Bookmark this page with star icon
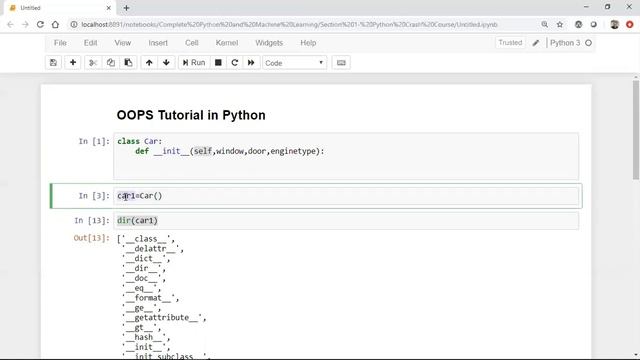Viewport: 640px width, 360px height. pyautogui.click(x=560, y=24)
